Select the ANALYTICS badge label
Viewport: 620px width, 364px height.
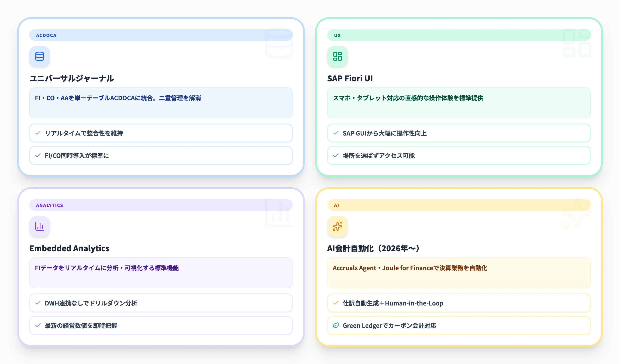(x=50, y=205)
